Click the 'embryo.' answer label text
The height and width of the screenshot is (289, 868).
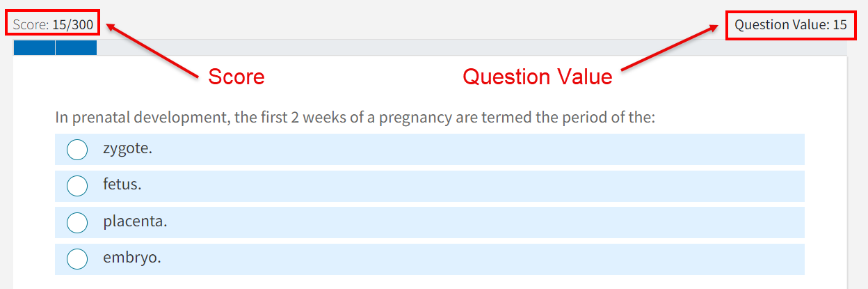(x=131, y=258)
